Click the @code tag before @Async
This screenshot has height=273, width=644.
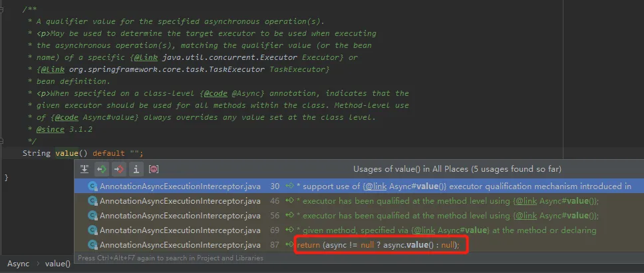[215, 93]
